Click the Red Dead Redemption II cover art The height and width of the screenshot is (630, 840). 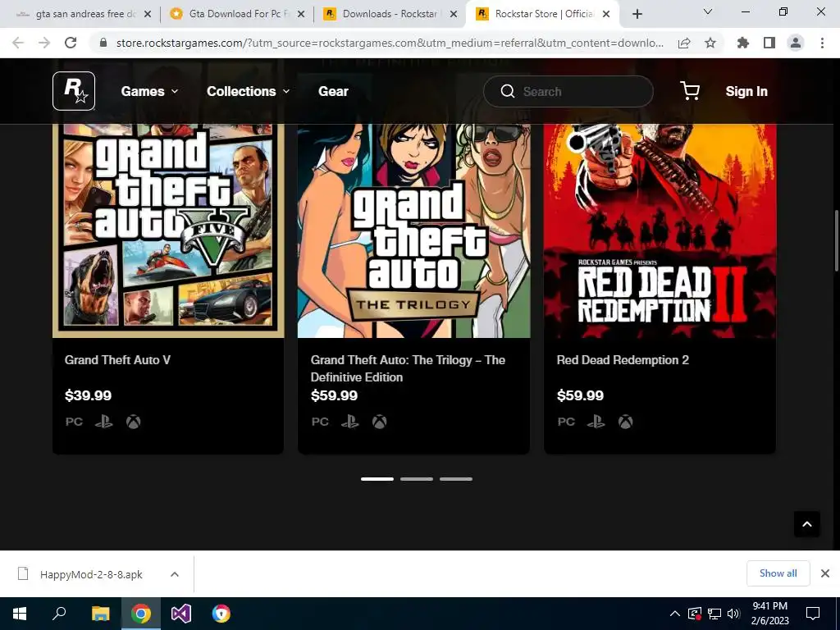(660, 231)
